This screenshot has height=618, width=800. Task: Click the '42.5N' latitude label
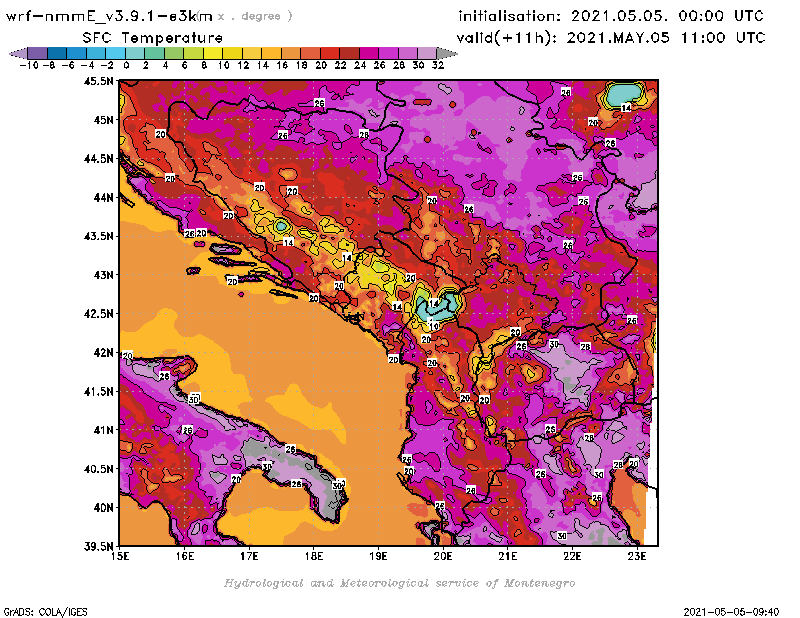click(98, 314)
